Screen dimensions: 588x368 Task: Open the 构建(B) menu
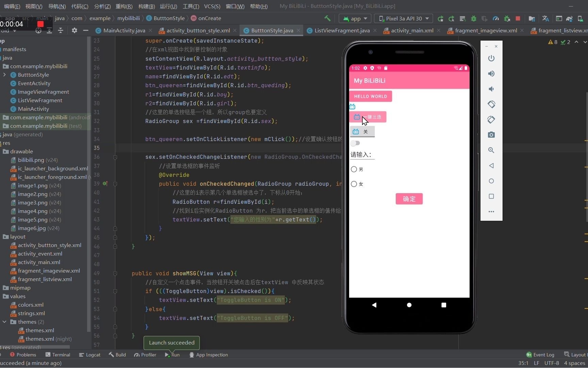[x=146, y=6]
